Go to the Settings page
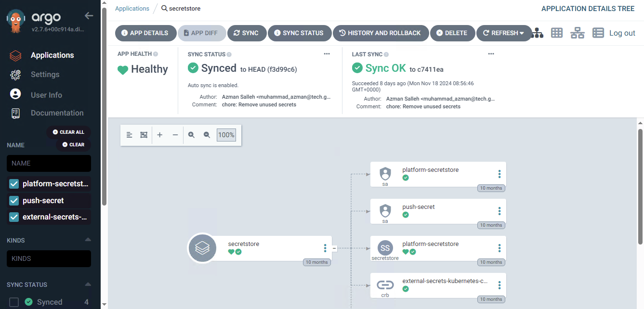This screenshot has height=309, width=644. pyautogui.click(x=45, y=74)
